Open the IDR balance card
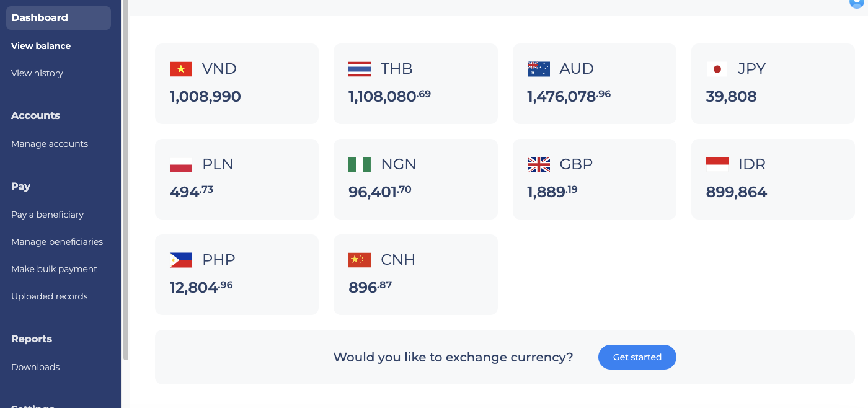The image size is (868, 408). pos(773,179)
